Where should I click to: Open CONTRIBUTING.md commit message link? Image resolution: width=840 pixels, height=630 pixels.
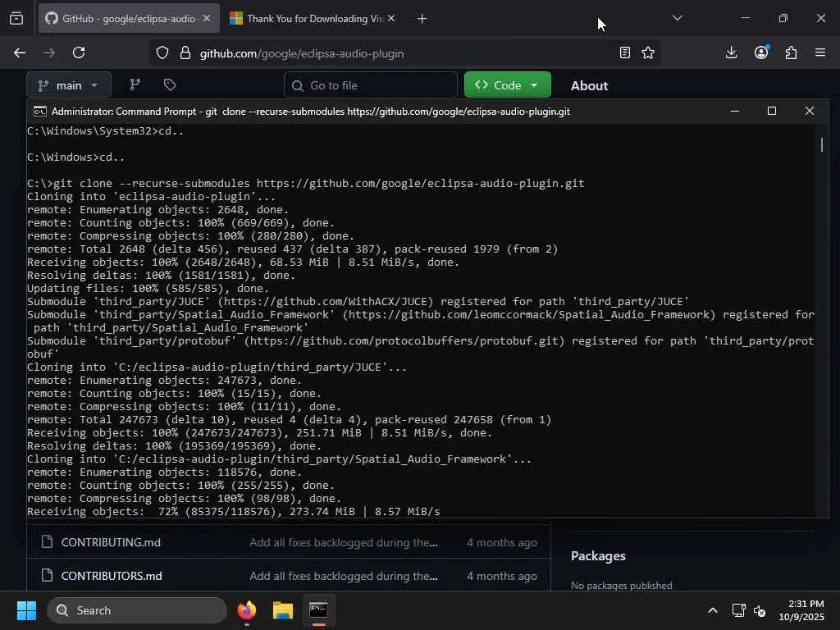point(344,542)
